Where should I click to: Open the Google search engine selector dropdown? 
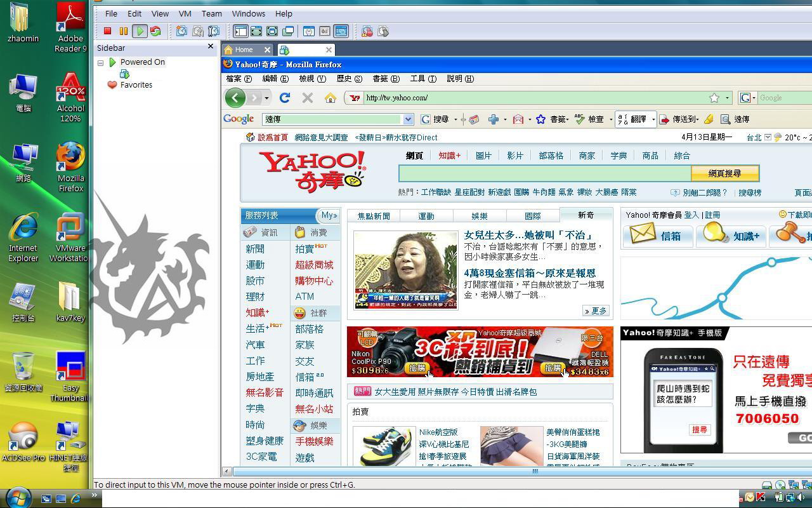click(747, 98)
